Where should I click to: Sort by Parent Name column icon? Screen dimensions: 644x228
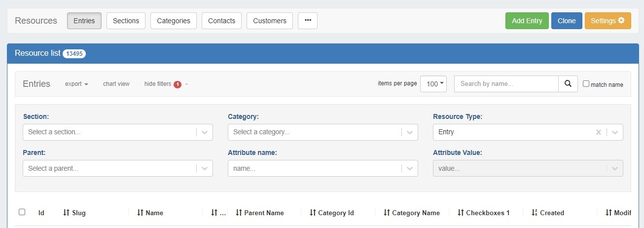pyautogui.click(x=239, y=213)
